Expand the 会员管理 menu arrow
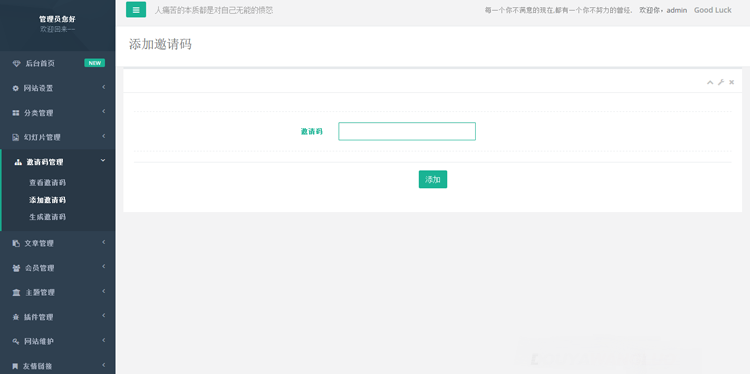750x374 pixels. [103, 267]
